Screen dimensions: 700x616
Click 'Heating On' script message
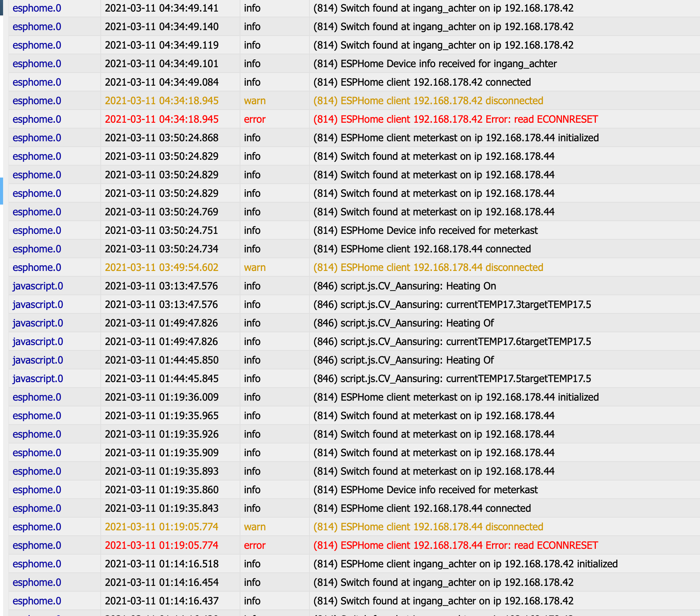[x=405, y=286]
